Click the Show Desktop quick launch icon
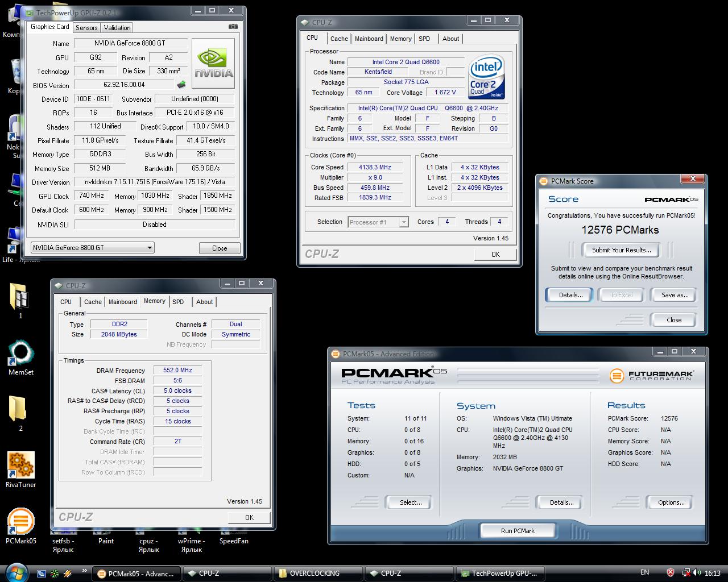 point(42,573)
